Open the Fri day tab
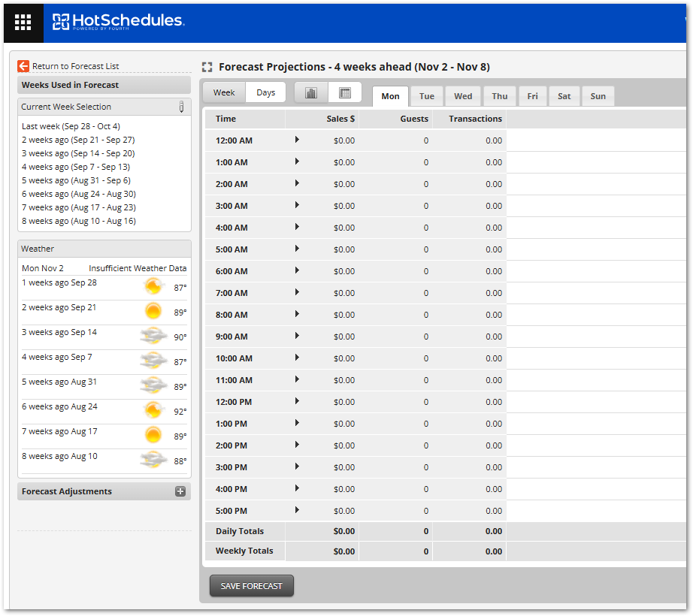Viewport: 693px width, 616px height. click(x=533, y=96)
